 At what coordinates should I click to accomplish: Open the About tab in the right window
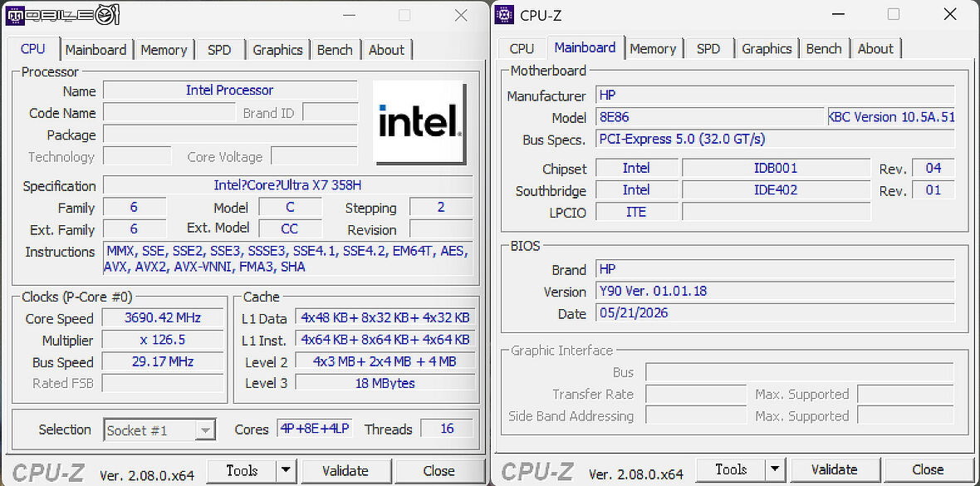[x=875, y=48]
